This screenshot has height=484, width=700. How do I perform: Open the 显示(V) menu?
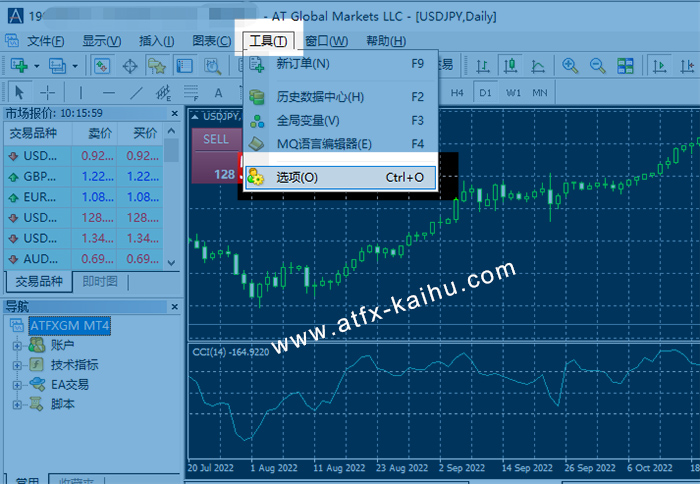coord(101,42)
